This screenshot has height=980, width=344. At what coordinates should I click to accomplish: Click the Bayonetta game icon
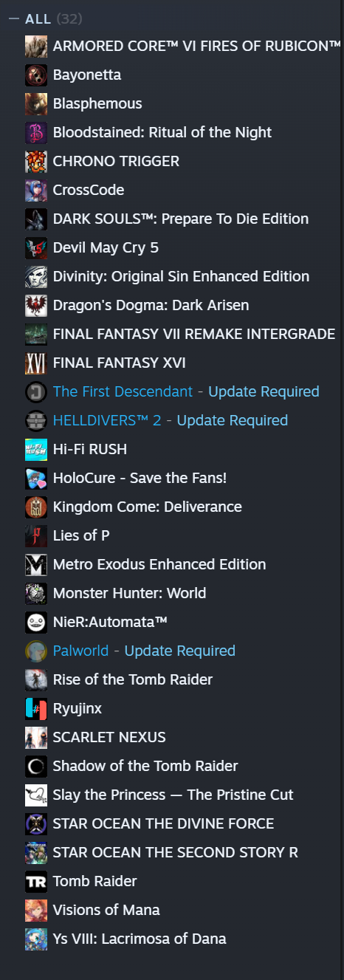pyautogui.click(x=36, y=75)
